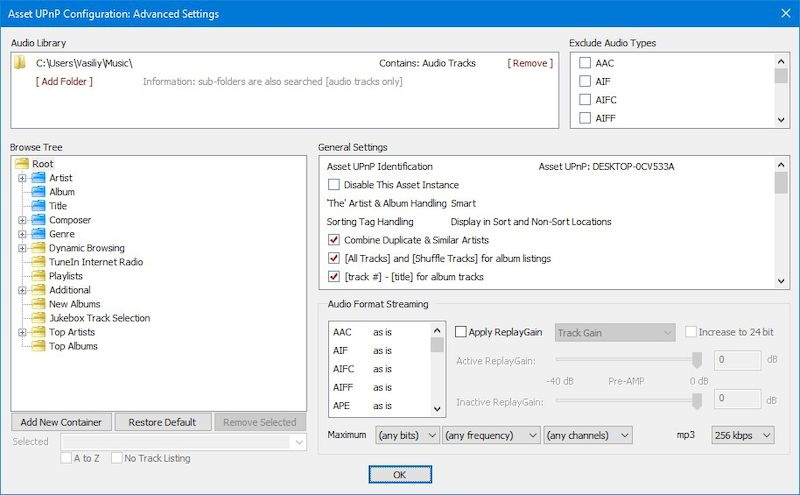Click Restore Default button
Viewport: 800px width, 495px height.
[162, 423]
